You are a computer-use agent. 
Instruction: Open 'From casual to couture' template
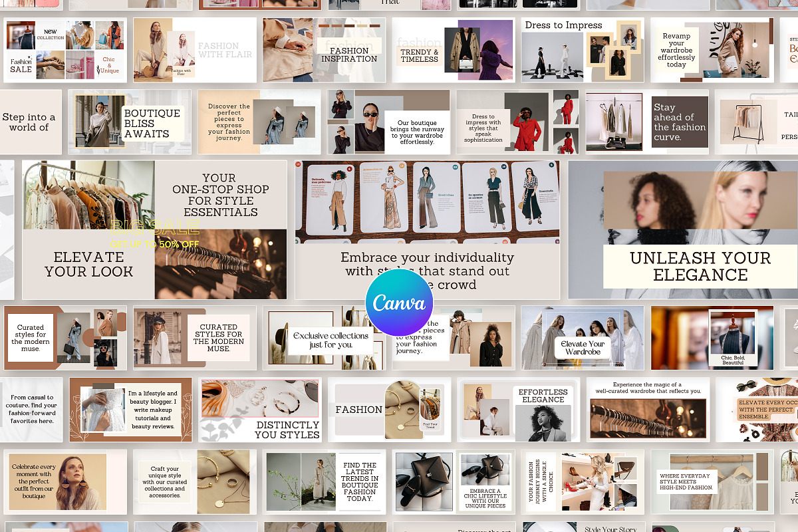[31, 410]
